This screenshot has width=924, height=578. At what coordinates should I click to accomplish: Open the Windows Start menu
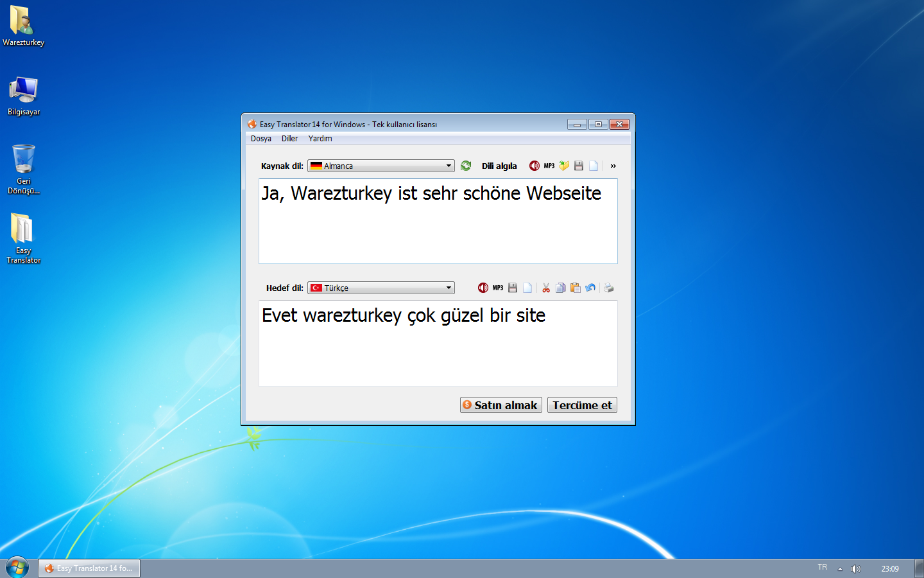17,568
